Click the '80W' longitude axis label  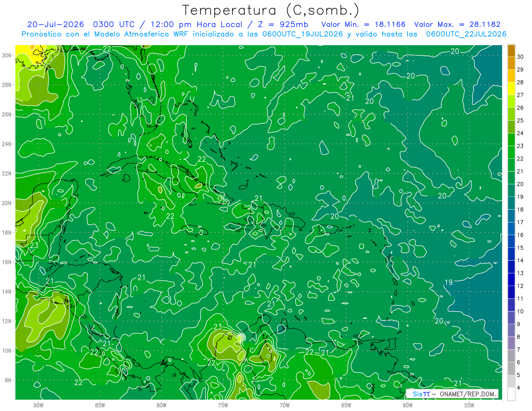tap(161, 405)
